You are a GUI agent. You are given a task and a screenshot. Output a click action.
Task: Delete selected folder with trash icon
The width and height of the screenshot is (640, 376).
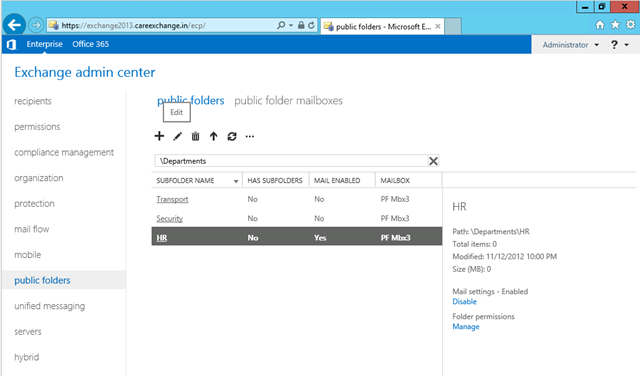point(196,136)
